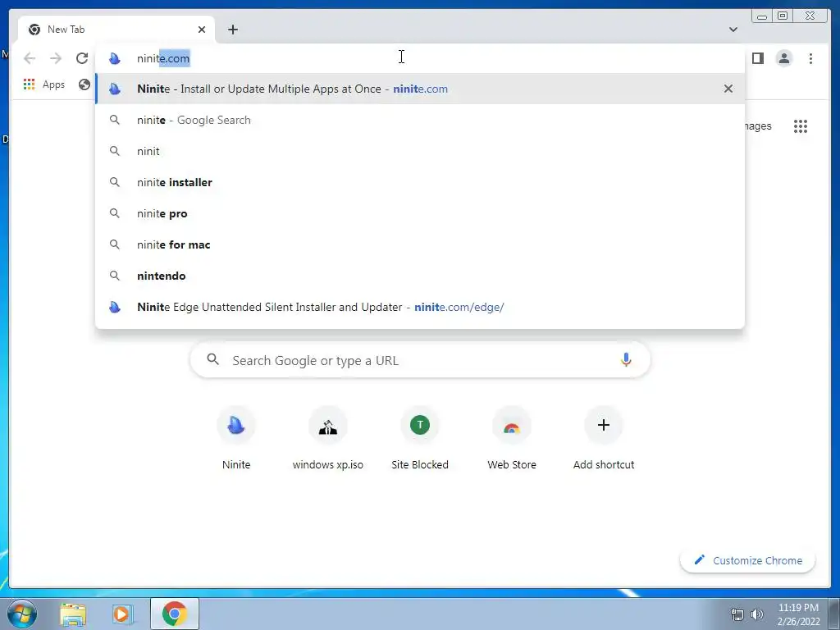
Task: Open Apps bookmarks shortcut
Action: 44,84
